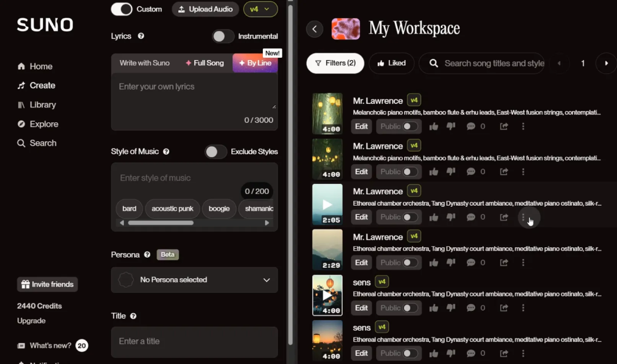Open more options for the last sens song
Viewport: 617px width, 364px height.
(523, 353)
